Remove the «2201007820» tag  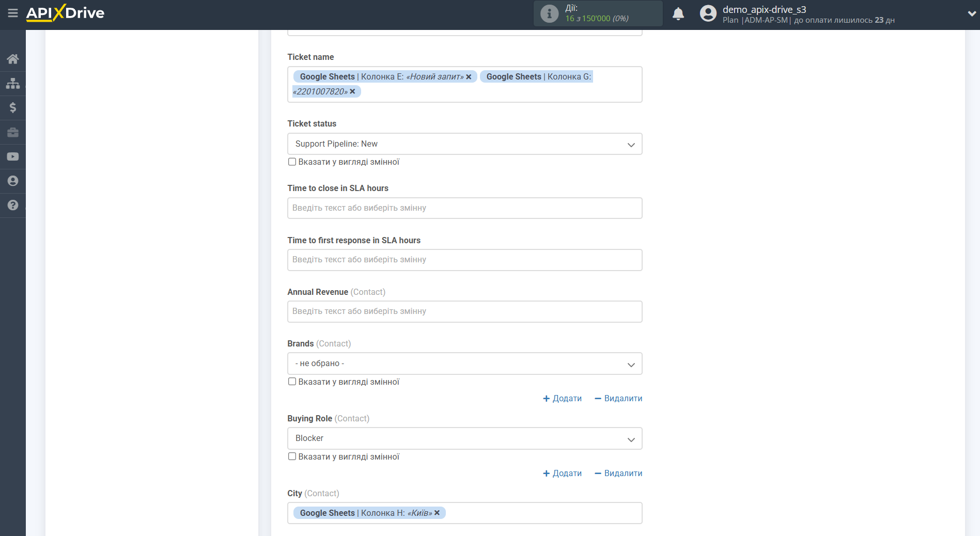(352, 91)
